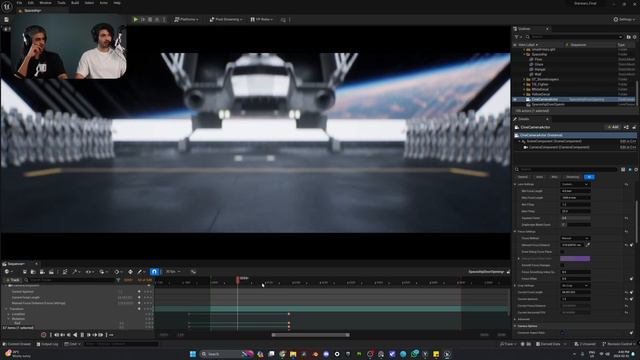Open the 30 fps frame rate dropdown
Image resolution: width=640 pixels, height=360 pixels.
[x=173, y=271]
